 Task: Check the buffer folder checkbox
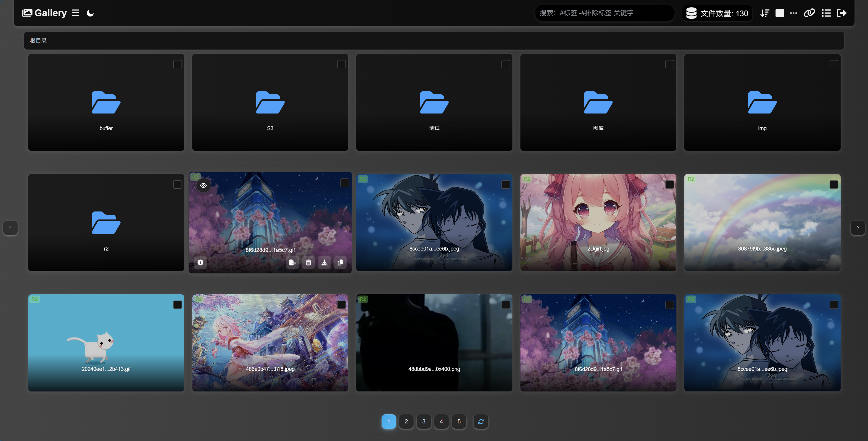(177, 64)
